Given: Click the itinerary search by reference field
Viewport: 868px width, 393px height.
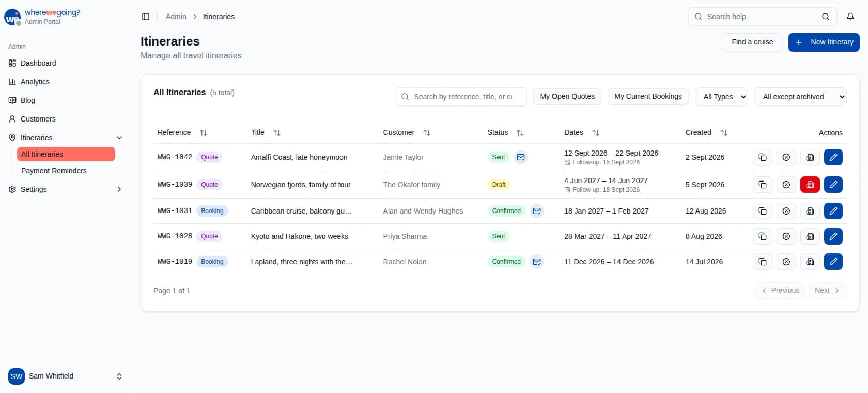Looking at the screenshot, I should click(x=461, y=97).
